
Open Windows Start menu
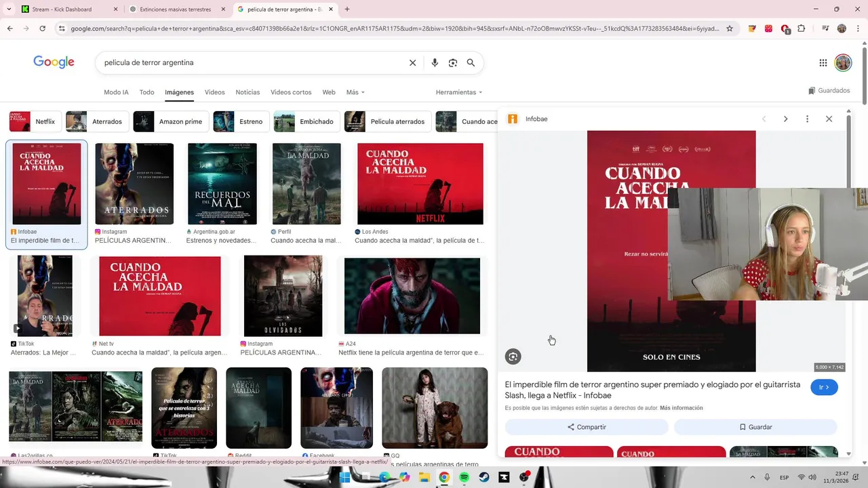click(x=344, y=477)
